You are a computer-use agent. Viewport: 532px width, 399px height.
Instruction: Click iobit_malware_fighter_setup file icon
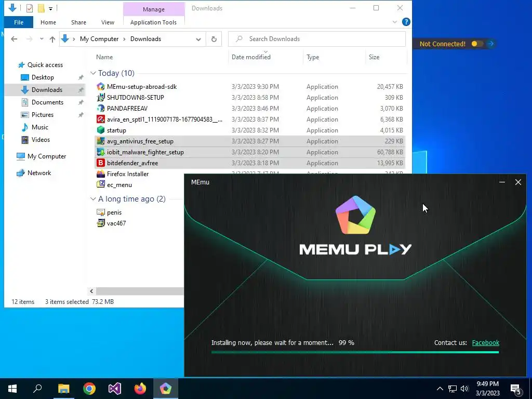100,152
